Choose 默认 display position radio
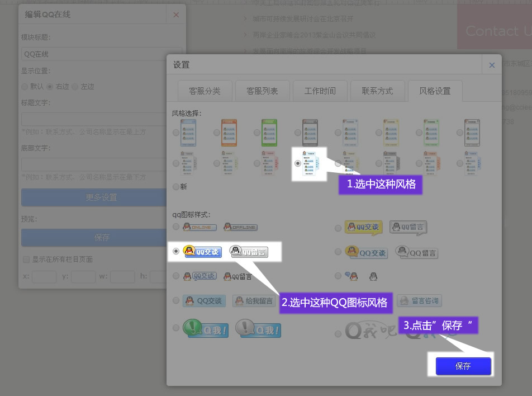Image resolution: width=532 pixels, height=396 pixels. pyautogui.click(x=25, y=87)
